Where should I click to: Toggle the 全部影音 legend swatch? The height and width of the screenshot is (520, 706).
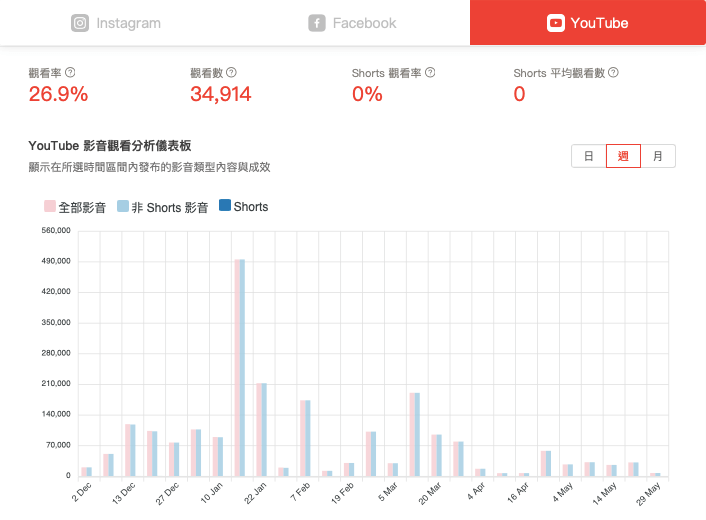pos(50,206)
